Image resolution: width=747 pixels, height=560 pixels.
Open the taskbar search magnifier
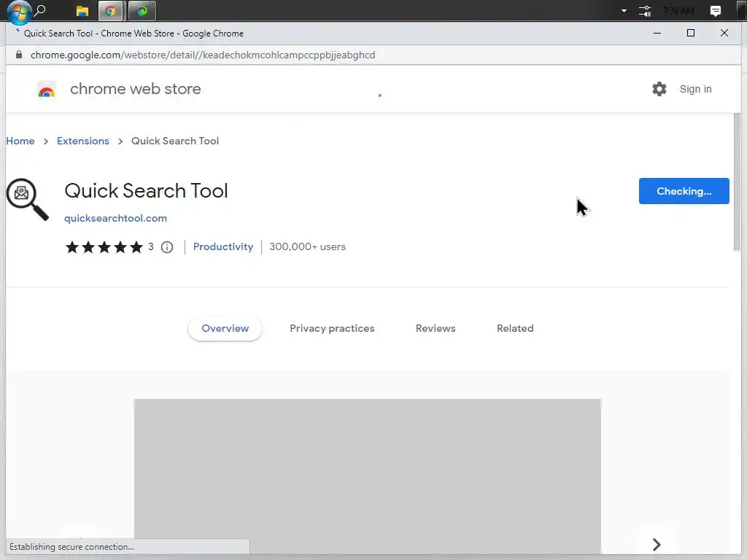point(41,10)
